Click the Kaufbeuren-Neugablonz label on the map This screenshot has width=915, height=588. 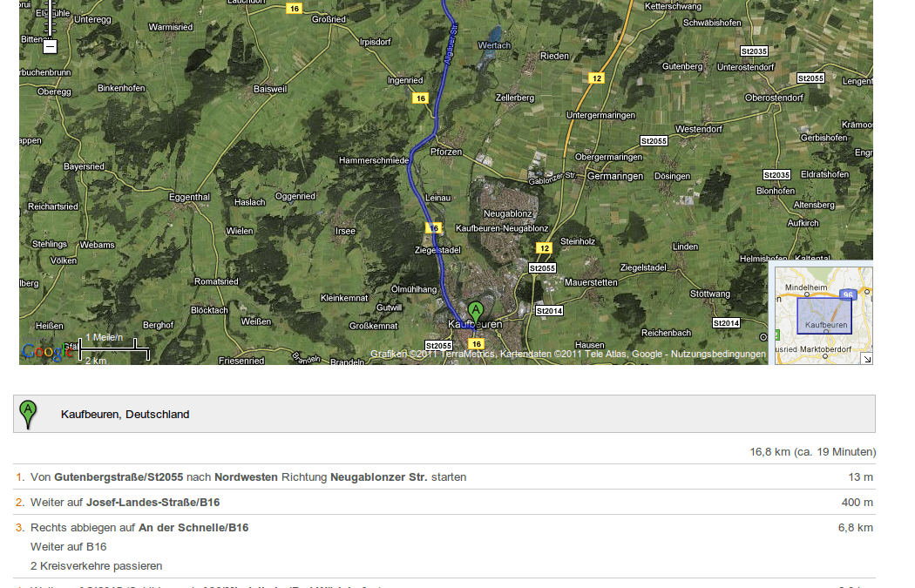point(502,228)
